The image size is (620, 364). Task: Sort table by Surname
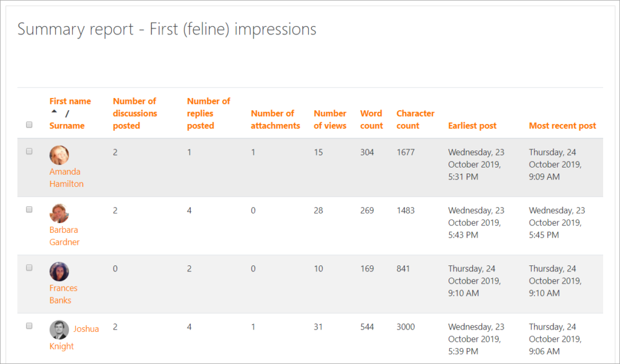67,126
